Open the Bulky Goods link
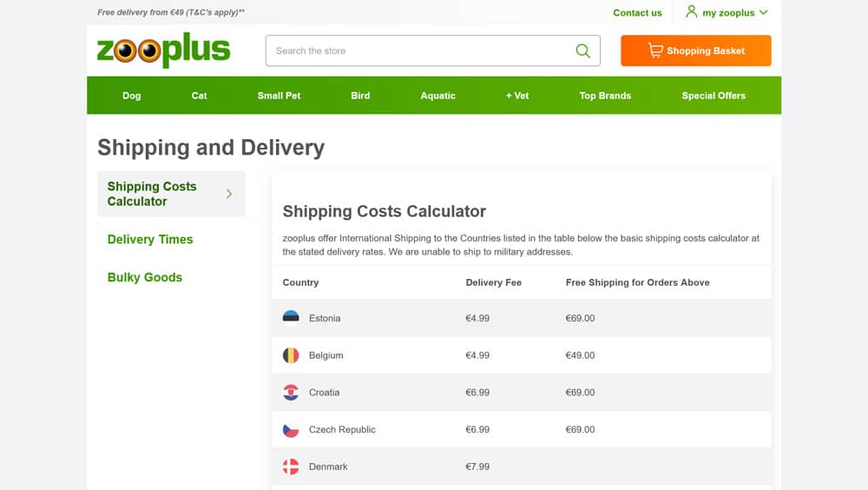The height and width of the screenshot is (490, 868). (145, 278)
